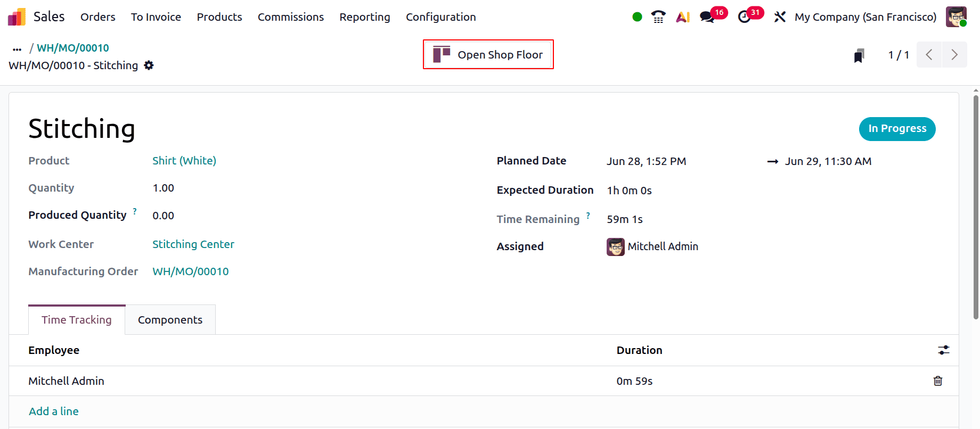Open the gear actions menu beside Stitching

click(x=149, y=65)
